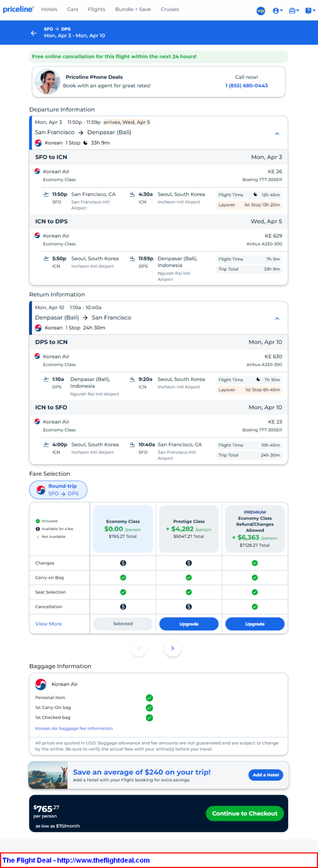Click the departure plane icon at 11:50p
318x868 pixels.
click(x=46, y=194)
